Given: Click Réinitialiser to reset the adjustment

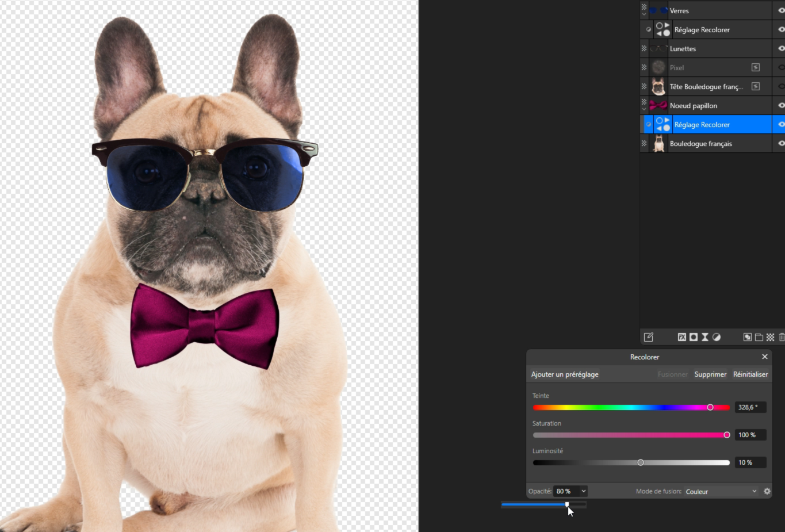Looking at the screenshot, I should pyautogui.click(x=750, y=374).
